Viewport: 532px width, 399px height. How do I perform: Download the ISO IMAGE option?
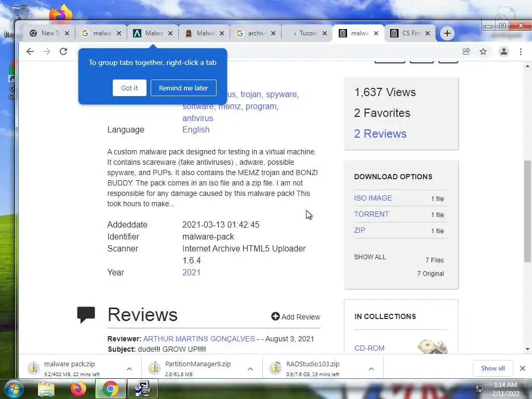pos(373,198)
